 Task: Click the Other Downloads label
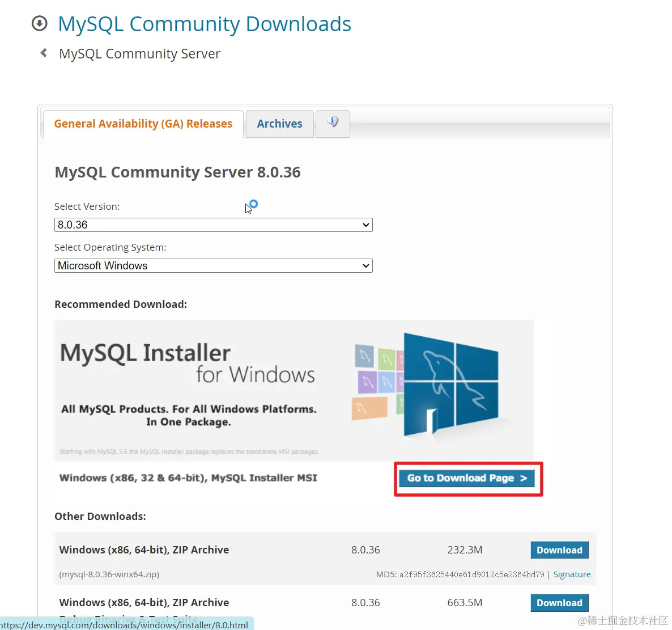coord(100,516)
